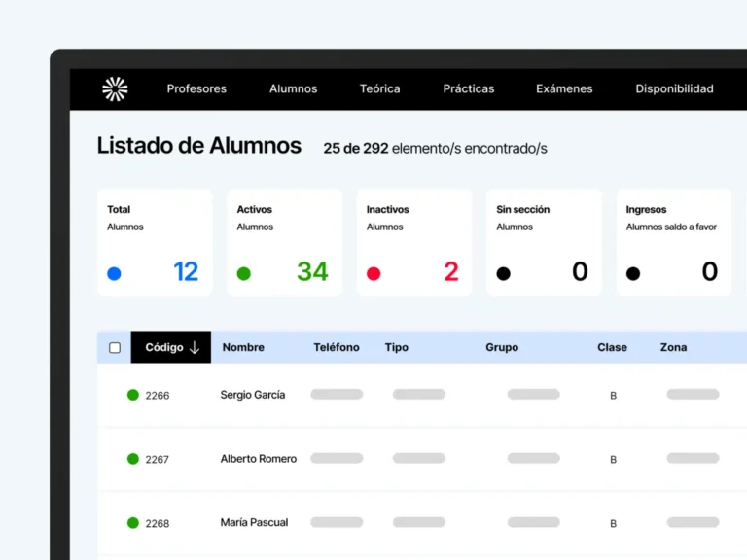
Task: Click the 25 de 292 results count
Action: coord(435,149)
